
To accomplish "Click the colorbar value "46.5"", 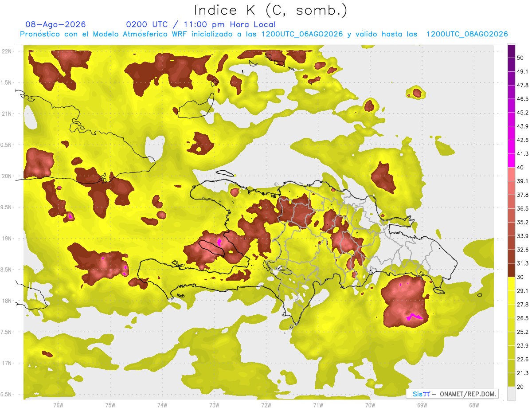I will [522, 99].
